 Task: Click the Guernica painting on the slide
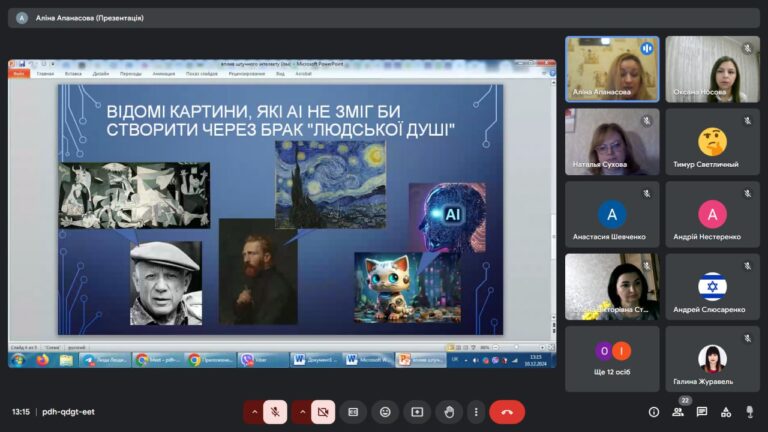(134, 195)
